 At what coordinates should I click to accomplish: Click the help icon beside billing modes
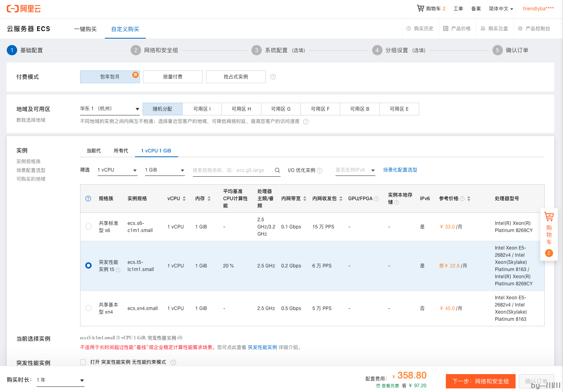273,77
